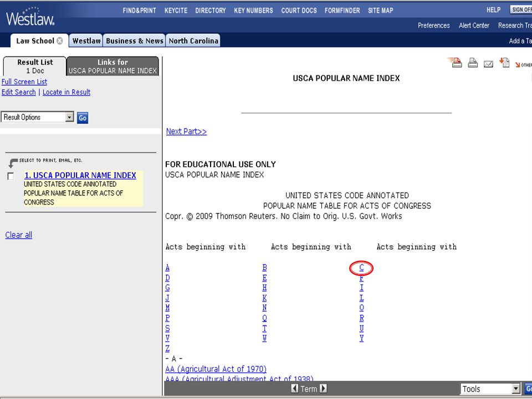Jump to acts beginning with T
This screenshot has height=399, width=532.
click(264, 329)
